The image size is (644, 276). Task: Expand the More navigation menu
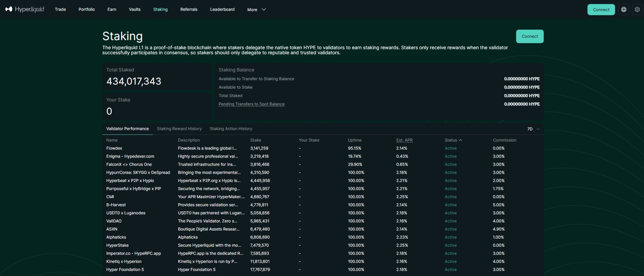[x=256, y=10]
